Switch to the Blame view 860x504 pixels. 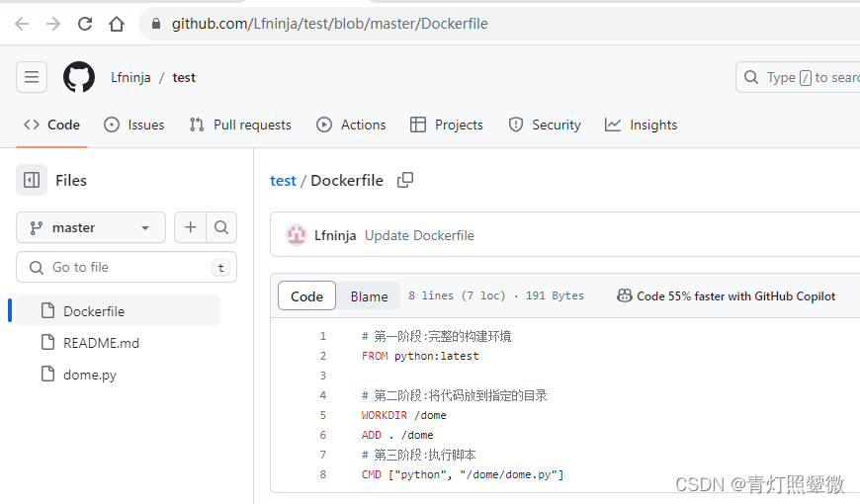369,296
